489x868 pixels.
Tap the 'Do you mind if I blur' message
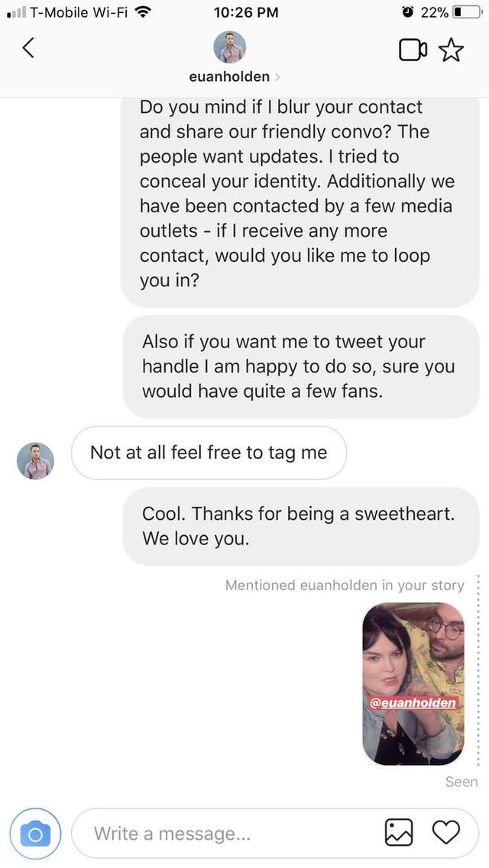coord(299,194)
